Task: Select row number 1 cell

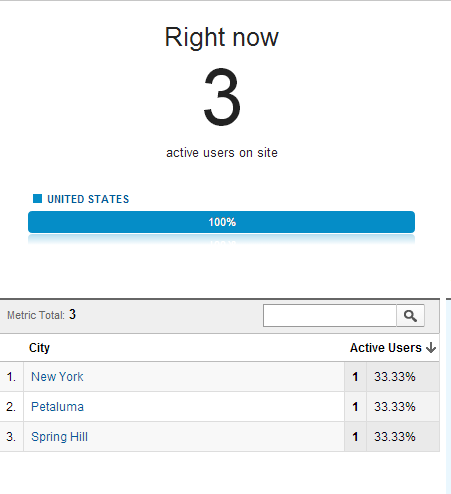Action: (11, 377)
